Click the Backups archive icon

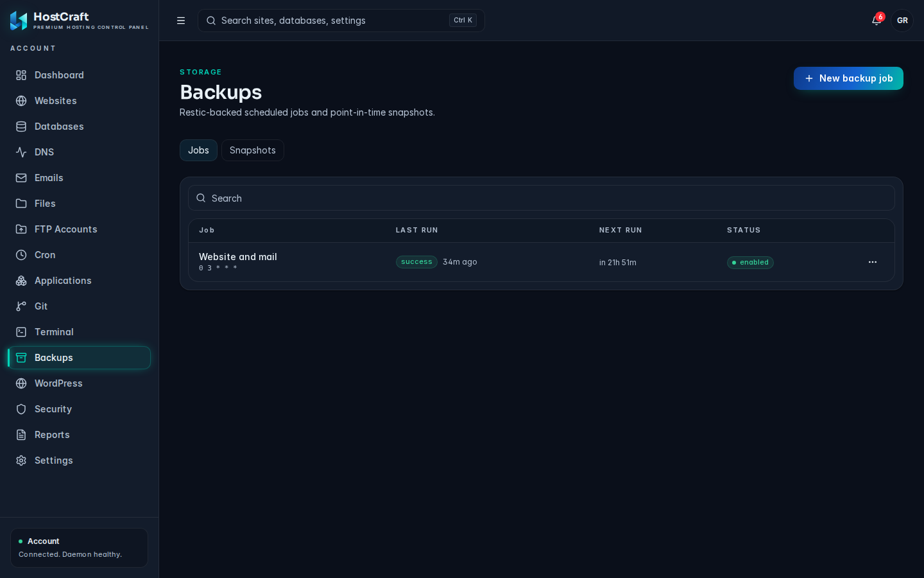[x=21, y=358]
